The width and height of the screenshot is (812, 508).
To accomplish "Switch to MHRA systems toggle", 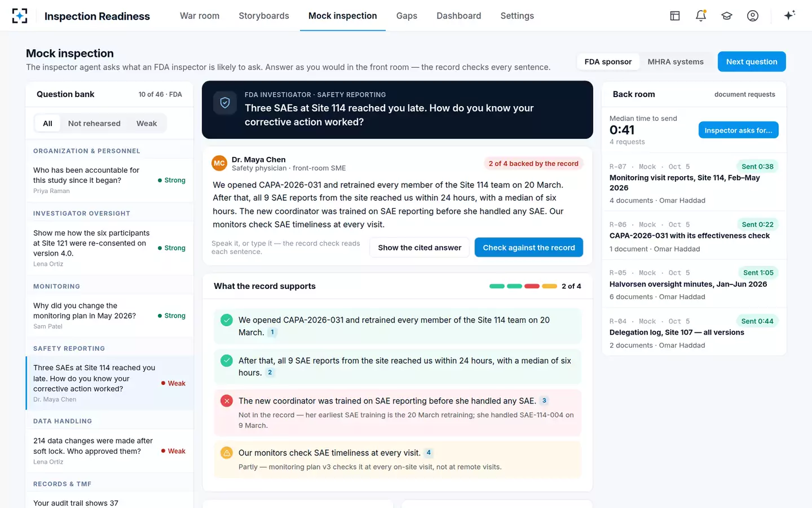I will click(676, 62).
